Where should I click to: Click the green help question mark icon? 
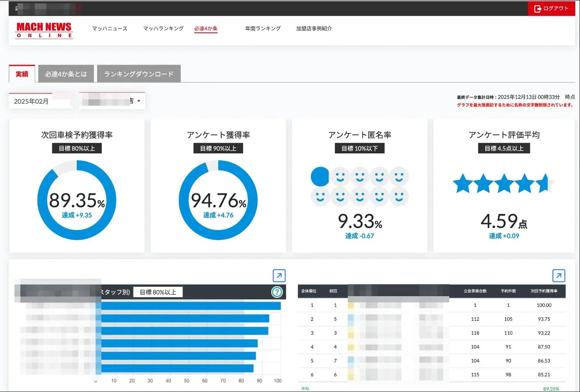pos(277,292)
